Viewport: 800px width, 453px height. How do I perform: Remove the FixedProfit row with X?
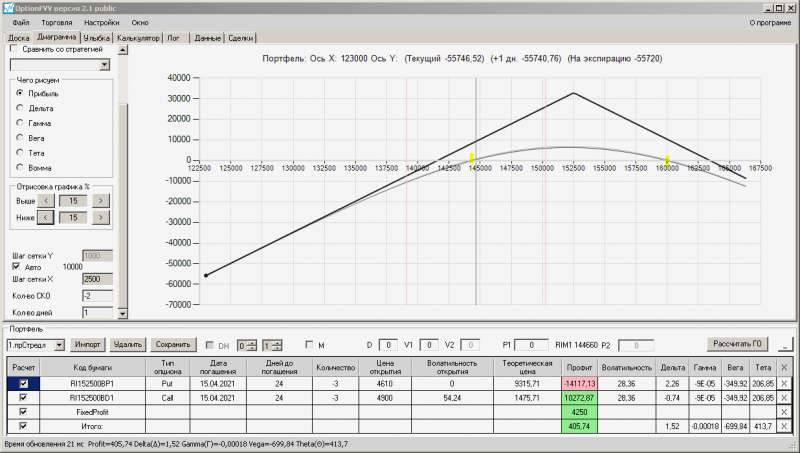(x=784, y=412)
